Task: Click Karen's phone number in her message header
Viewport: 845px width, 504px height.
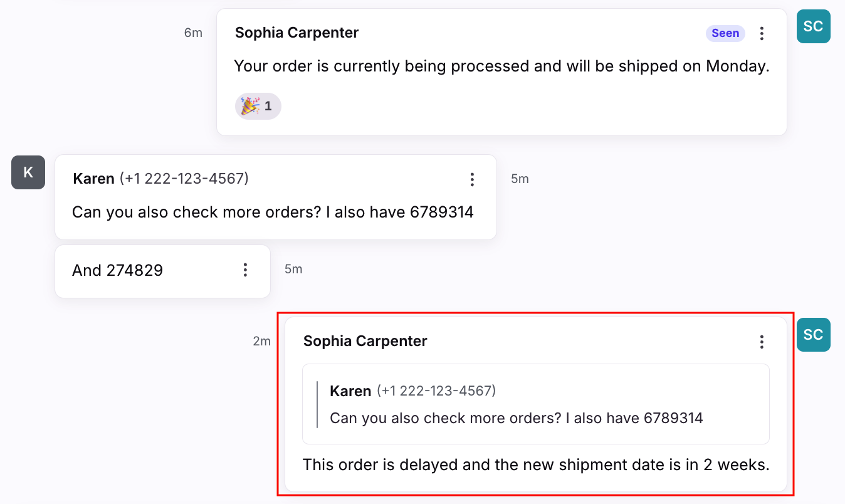Action: [x=184, y=179]
